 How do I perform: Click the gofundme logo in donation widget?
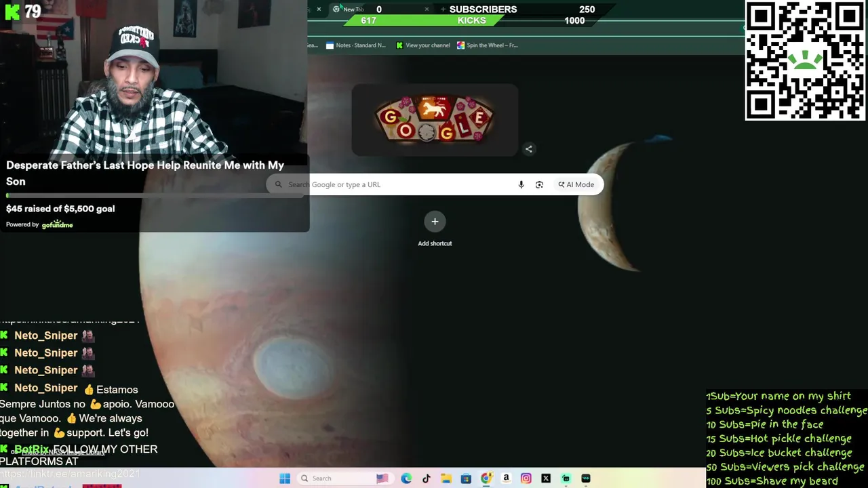coord(57,224)
